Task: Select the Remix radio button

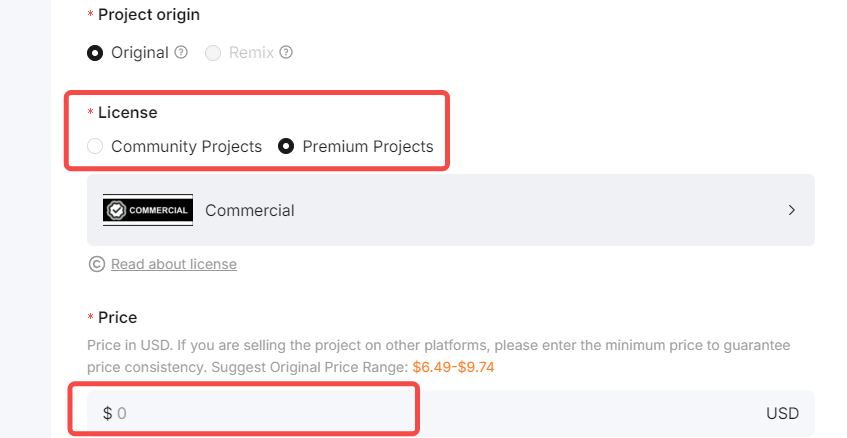Action: (213, 53)
